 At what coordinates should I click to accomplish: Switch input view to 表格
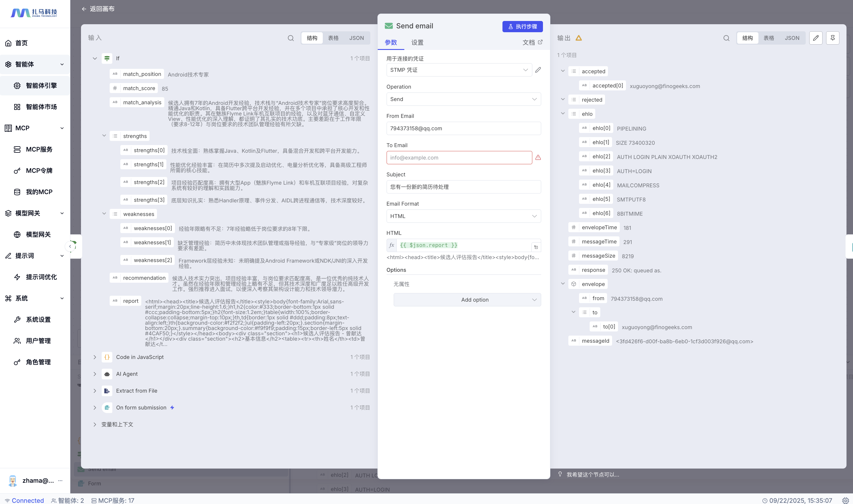tap(333, 38)
